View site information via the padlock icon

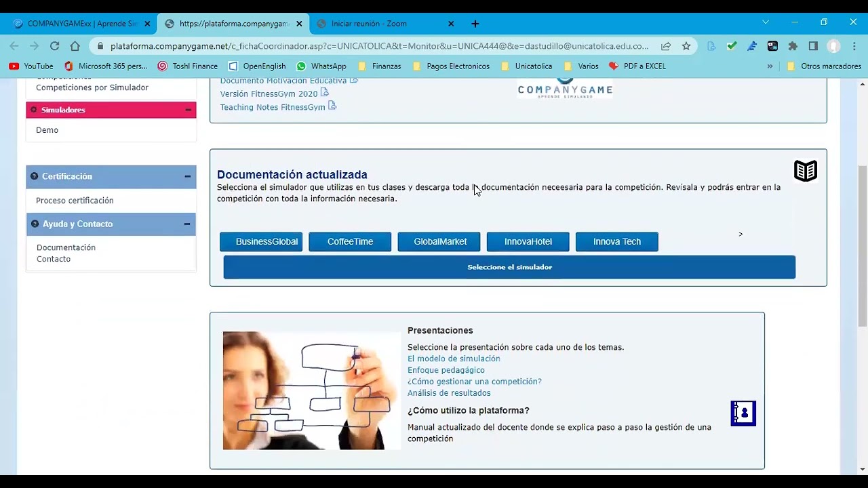(x=100, y=46)
